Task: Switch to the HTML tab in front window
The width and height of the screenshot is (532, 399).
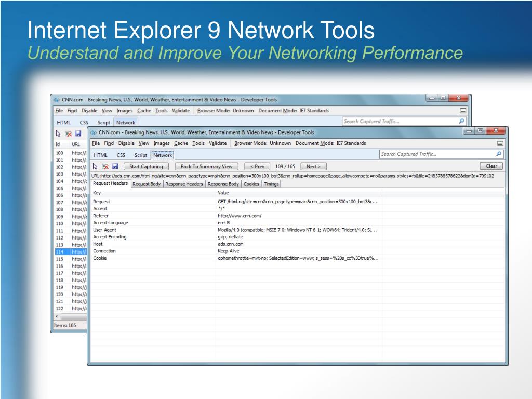Action: (x=100, y=155)
